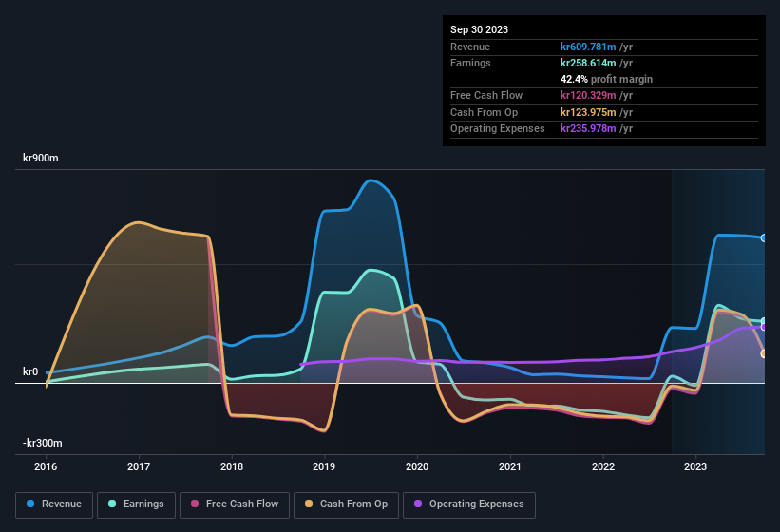Image resolution: width=780 pixels, height=532 pixels.
Task: Click the -kr300m y-axis label
Action: coord(43,443)
